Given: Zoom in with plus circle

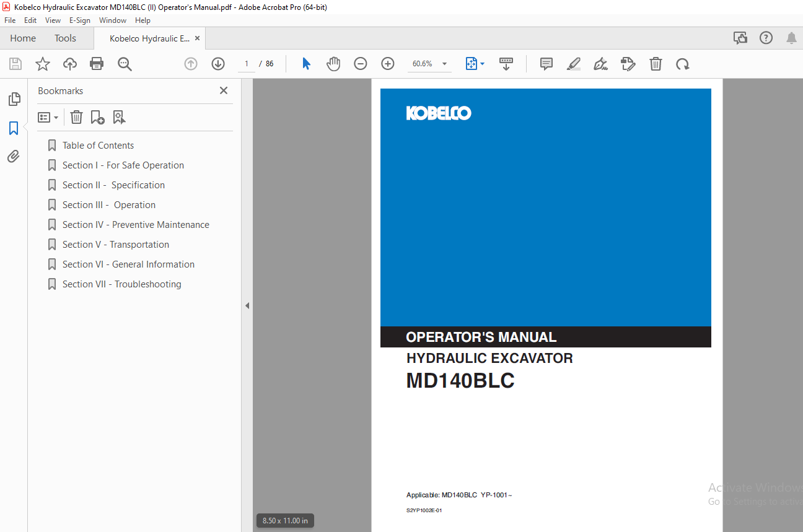Looking at the screenshot, I should pos(388,64).
